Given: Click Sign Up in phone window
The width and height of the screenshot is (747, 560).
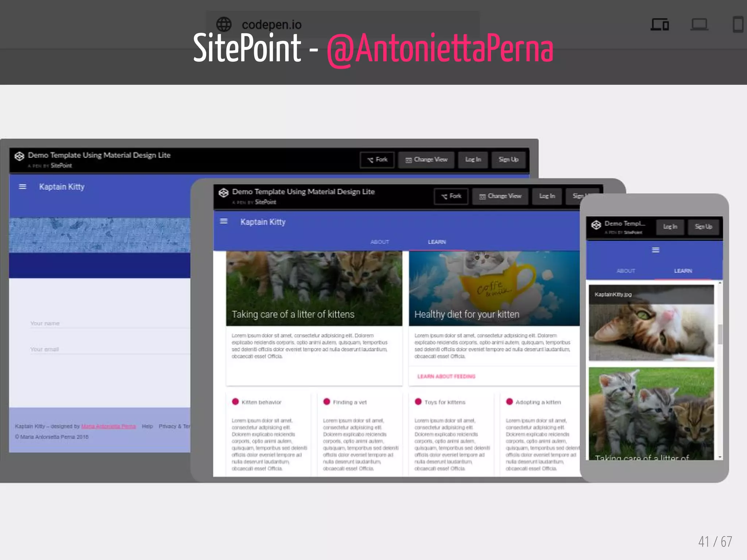Looking at the screenshot, I should pos(703,227).
